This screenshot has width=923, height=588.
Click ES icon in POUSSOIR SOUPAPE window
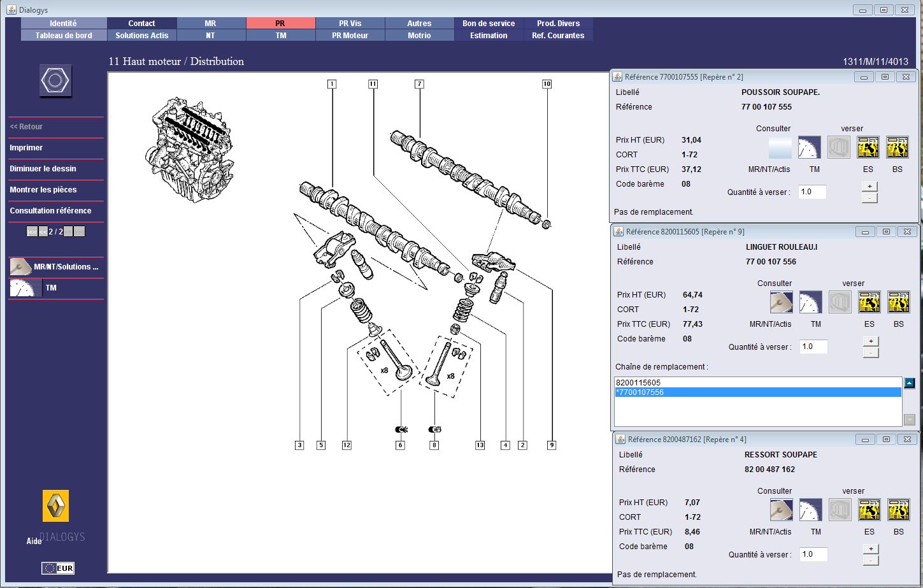pyautogui.click(x=868, y=147)
